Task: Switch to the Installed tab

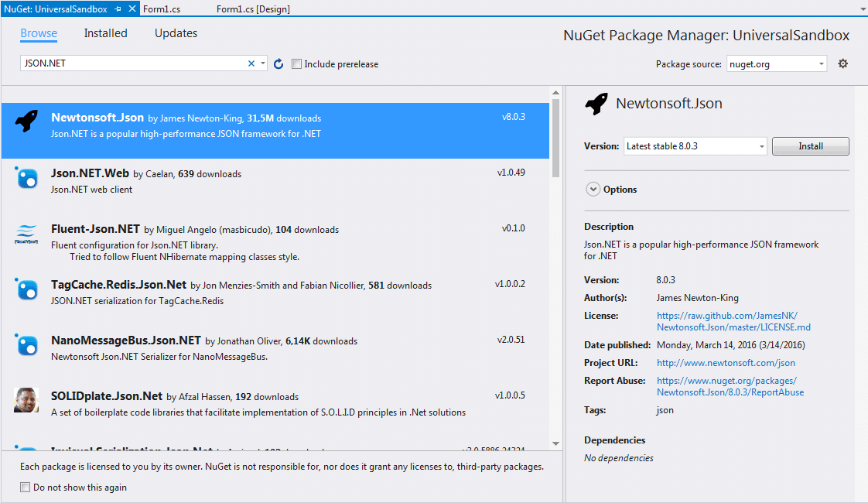Action: click(x=106, y=33)
